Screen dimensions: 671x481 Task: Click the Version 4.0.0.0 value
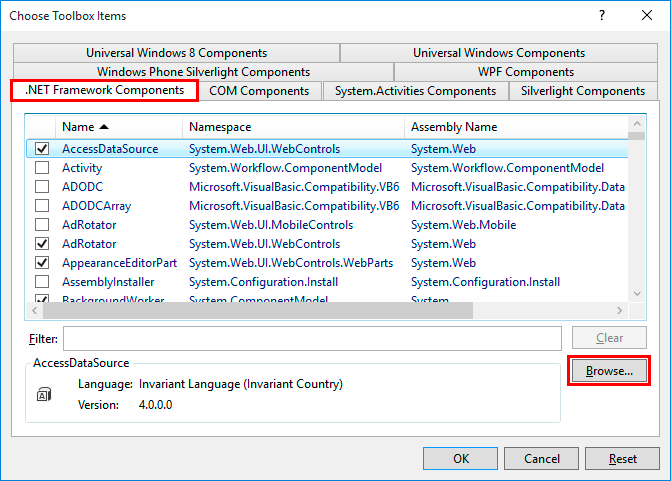click(155, 405)
